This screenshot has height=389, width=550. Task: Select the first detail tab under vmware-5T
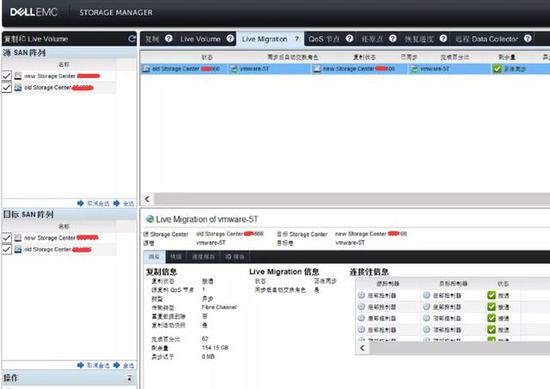[154, 257]
